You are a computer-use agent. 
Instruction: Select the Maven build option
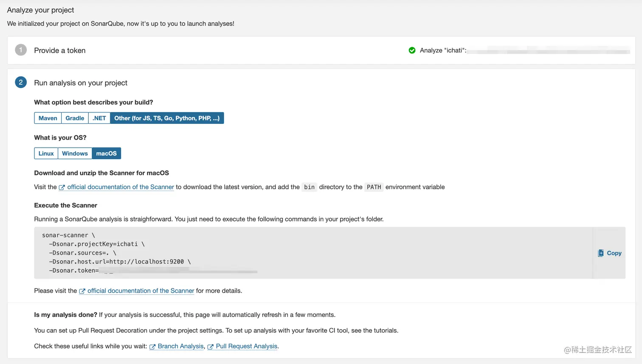point(48,118)
